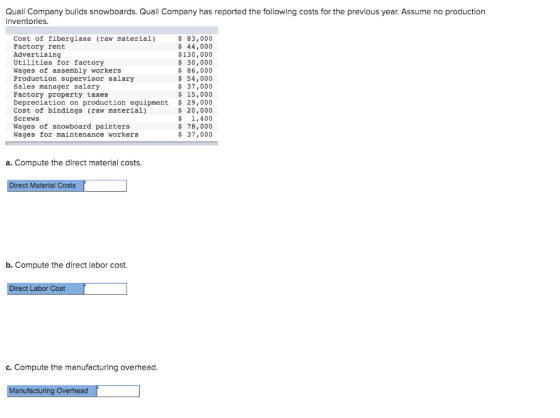
Task: Select the Utilities for factory row
Action: click(x=111, y=63)
